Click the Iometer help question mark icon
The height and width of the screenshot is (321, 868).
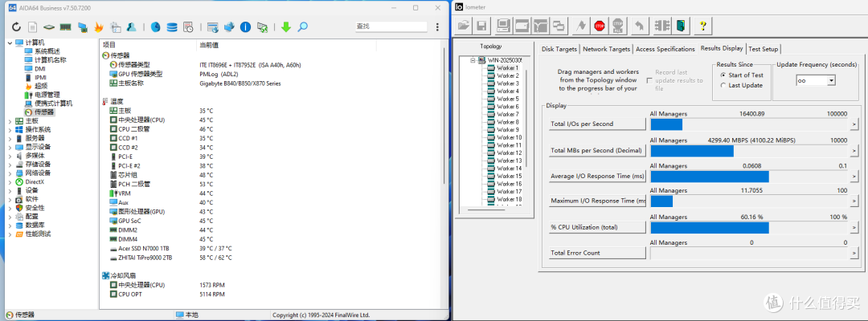pos(702,26)
